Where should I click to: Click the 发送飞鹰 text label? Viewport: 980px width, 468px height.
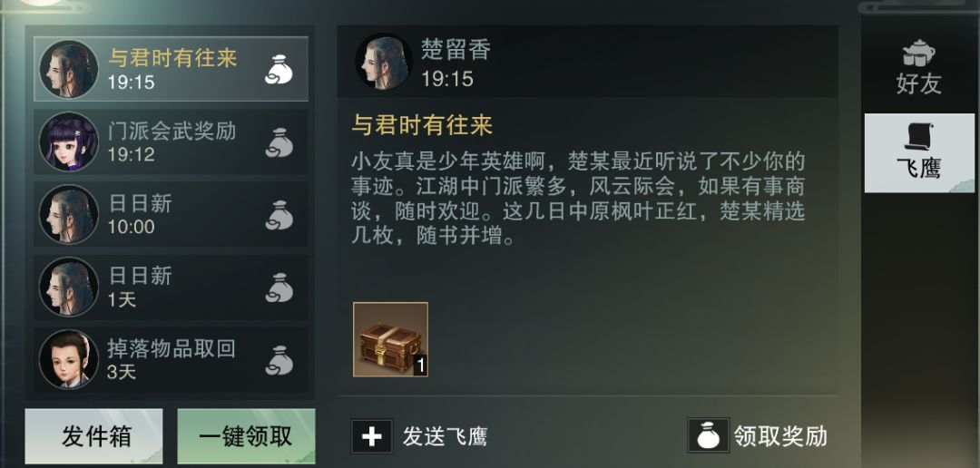[445, 436]
